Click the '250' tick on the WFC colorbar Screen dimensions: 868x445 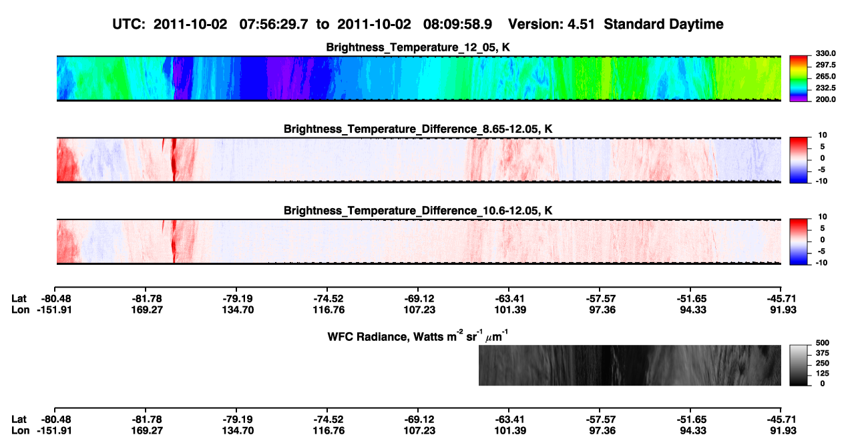(823, 364)
